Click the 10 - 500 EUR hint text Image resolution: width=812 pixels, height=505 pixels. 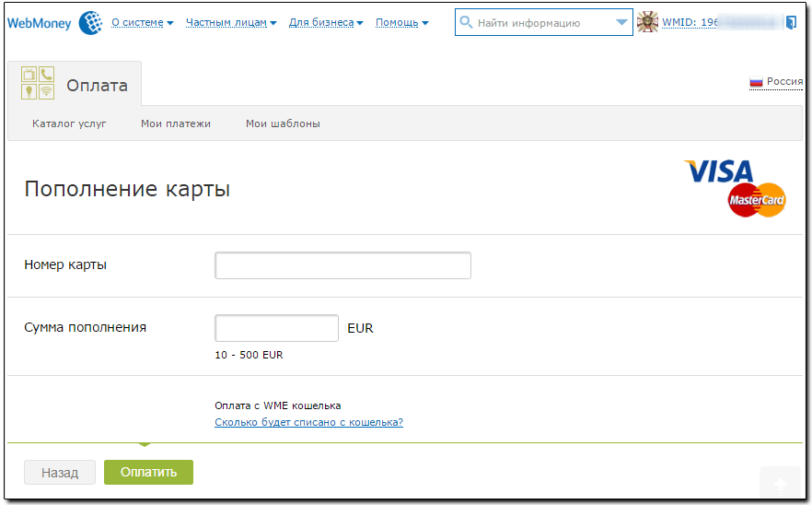(249, 355)
